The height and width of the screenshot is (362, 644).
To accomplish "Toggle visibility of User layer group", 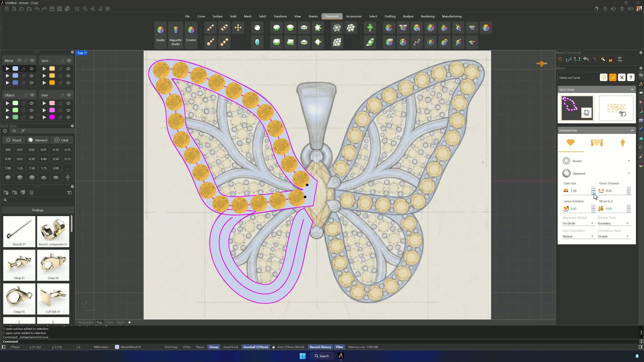I will (x=69, y=95).
